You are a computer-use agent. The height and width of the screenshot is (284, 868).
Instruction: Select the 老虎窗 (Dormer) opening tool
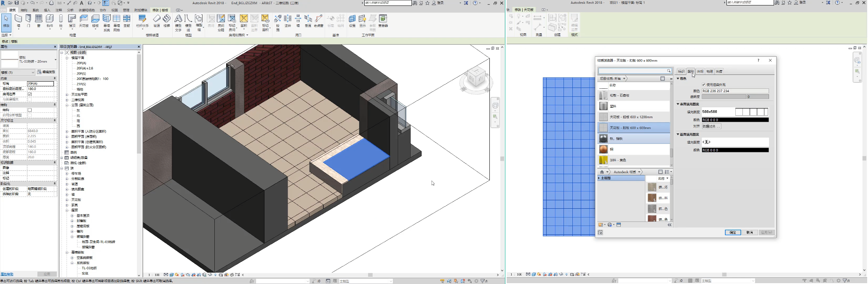[x=319, y=21]
